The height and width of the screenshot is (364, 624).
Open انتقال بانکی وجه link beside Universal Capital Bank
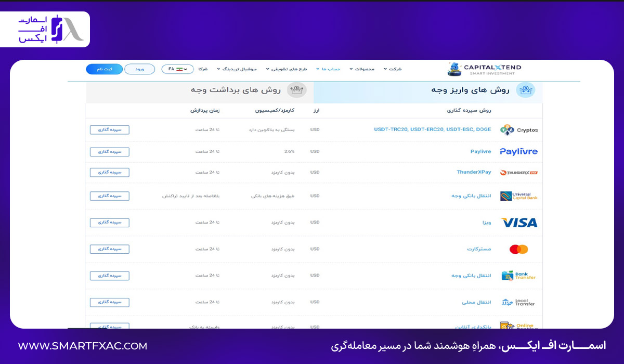(471, 196)
